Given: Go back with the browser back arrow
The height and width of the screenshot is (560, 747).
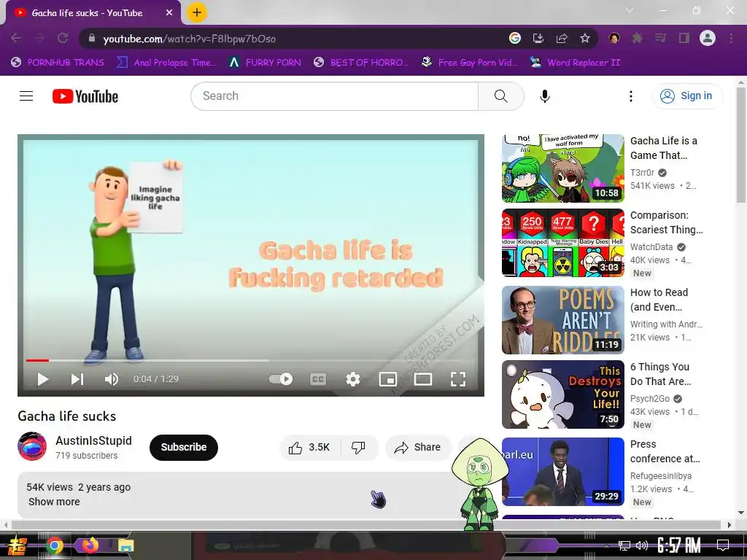Looking at the screenshot, I should 16,38.
